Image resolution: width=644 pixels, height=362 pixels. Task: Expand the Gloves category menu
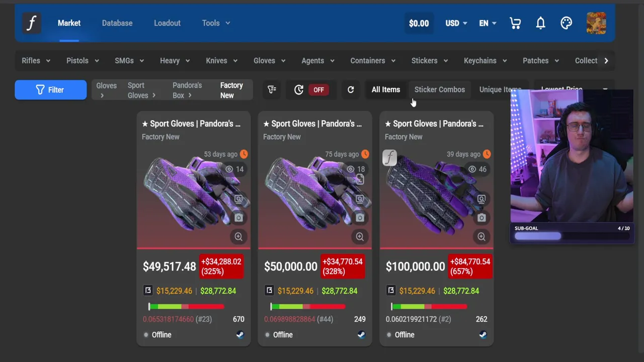pyautogui.click(x=269, y=60)
